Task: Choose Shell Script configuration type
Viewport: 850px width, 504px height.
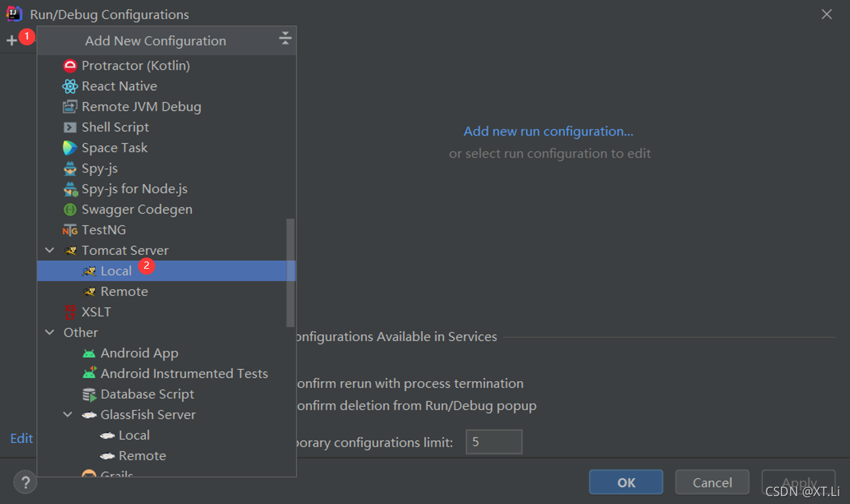Action: click(166, 127)
